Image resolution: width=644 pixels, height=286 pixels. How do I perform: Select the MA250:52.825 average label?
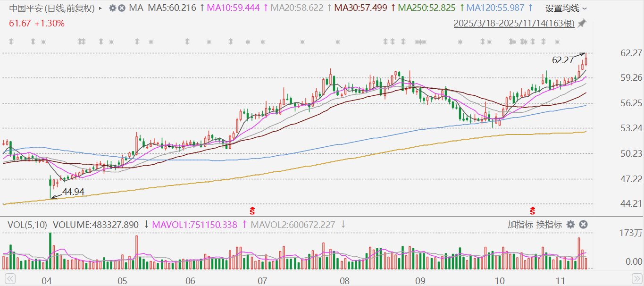[x=427, y=8]
